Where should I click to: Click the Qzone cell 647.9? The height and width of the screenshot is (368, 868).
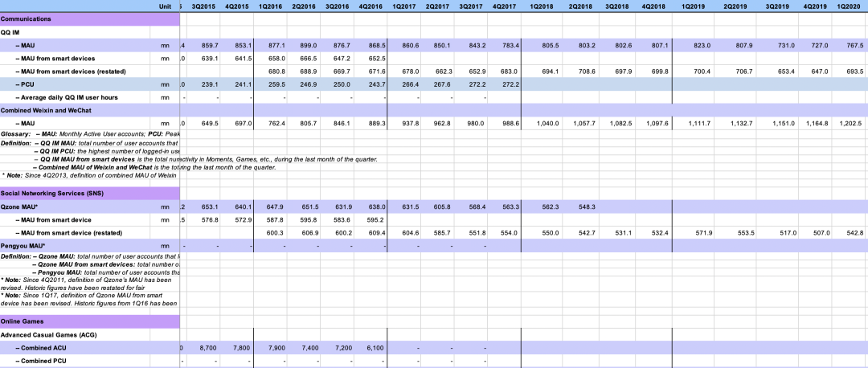tap(276, 206)
